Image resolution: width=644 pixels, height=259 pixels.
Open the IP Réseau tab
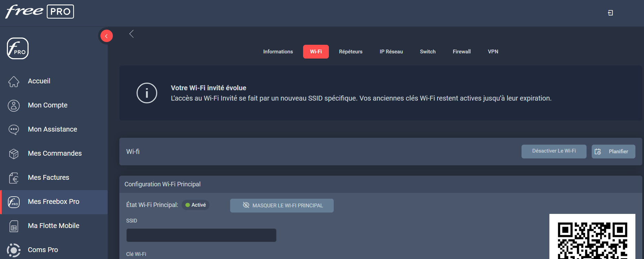pos(391,52)
